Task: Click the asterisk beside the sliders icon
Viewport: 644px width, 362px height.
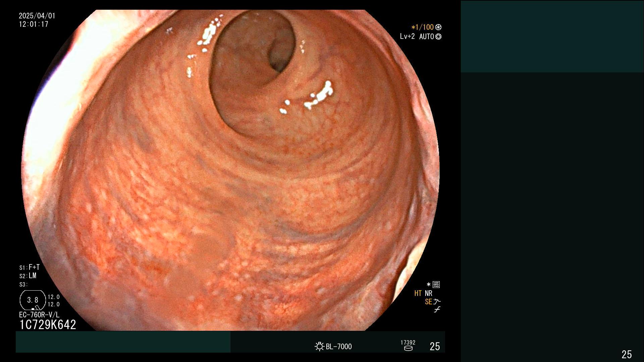Action: click(x=428, y=285)
